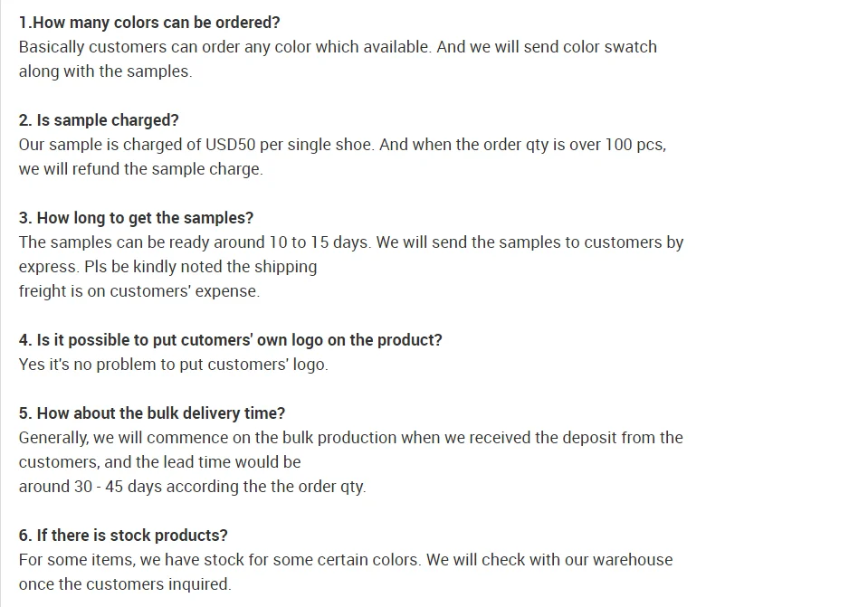Click the "How about the bulk delivery time?" heading

tap(151, 413)
